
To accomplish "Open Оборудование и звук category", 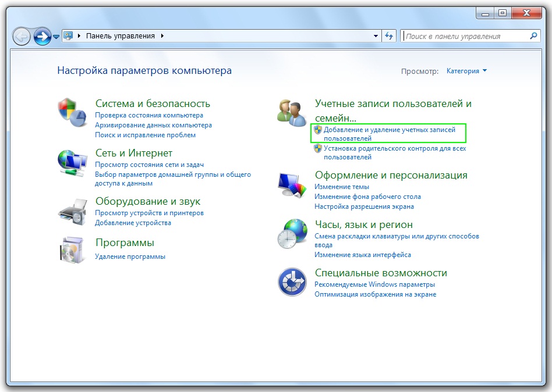I will pyautogui.click(x=148, y=201).
